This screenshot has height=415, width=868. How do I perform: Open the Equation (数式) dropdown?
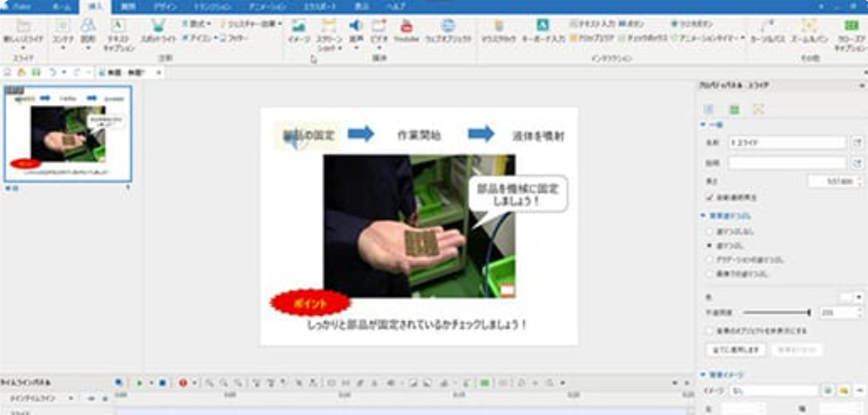pos(196,24)
